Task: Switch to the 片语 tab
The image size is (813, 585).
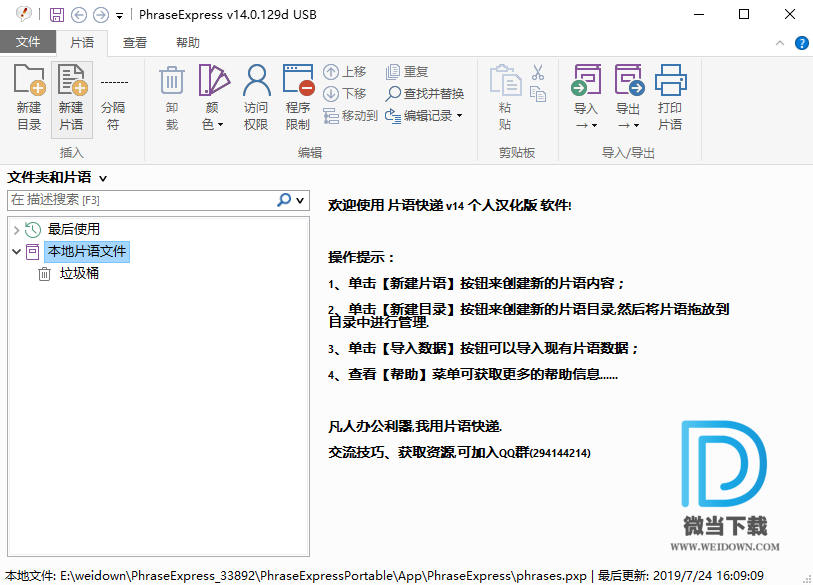Action: click(x=82, y=43)
